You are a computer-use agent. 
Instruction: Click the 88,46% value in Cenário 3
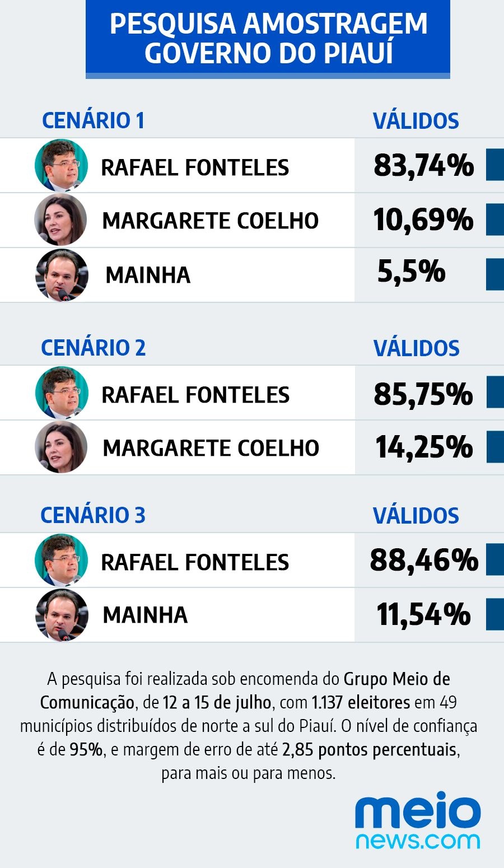pos(424,560)
